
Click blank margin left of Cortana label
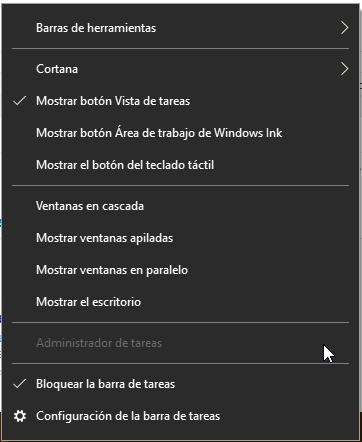pyautogui.click(x=20, y=69)
